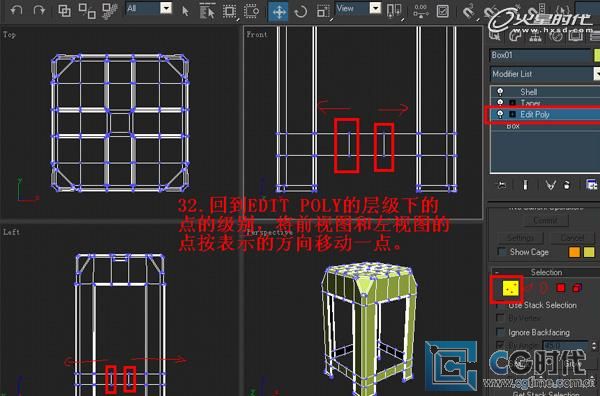Toggle Show End Result icon
Screen dimensions: 600x396
525,186
